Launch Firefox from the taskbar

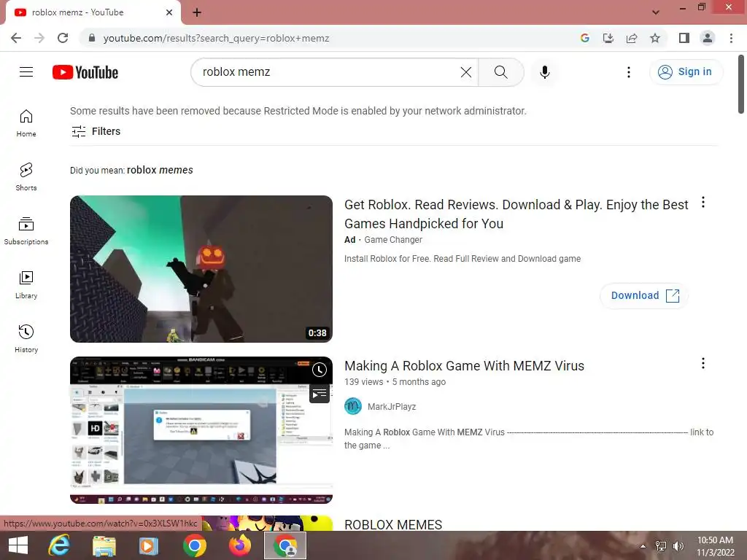(x=240, y=545)
